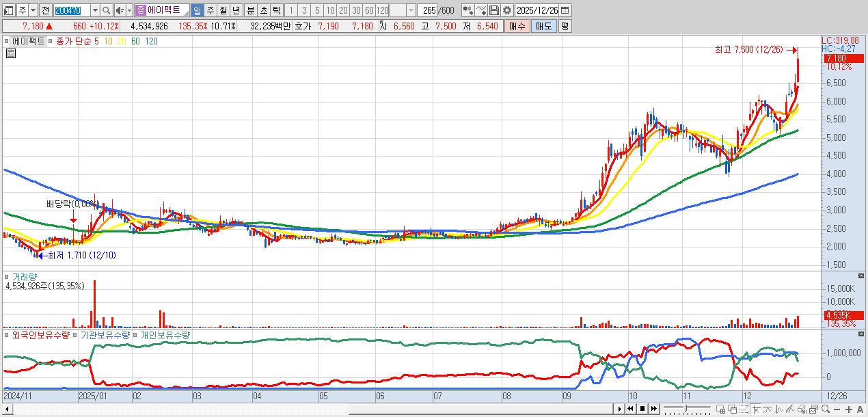Viewport: 868px width, 417px height.
Task: Click the 증 badge before stock name
Action: coord(140,10)
